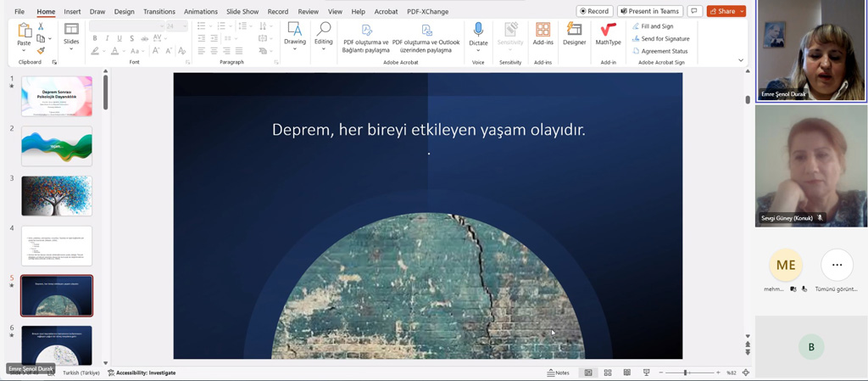Expand the Share dropdown arrow
Image resolution: width=868 pixels, height=381 pixels.
point(742,11)
